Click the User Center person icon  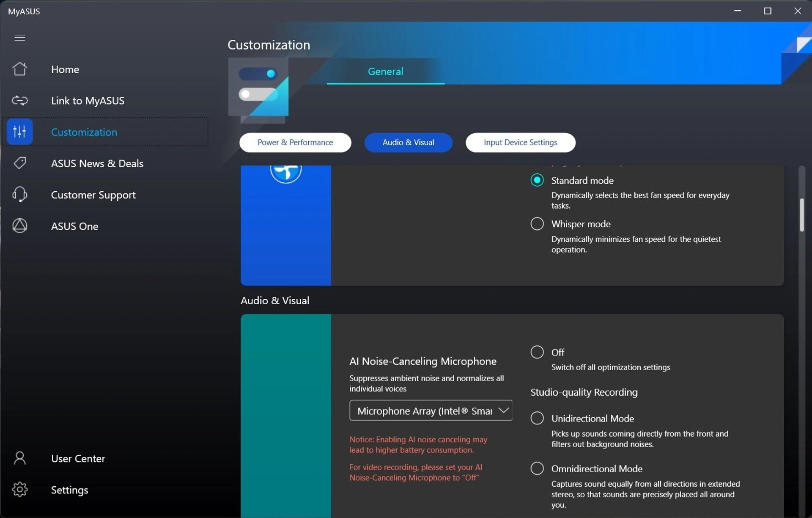tap(19, 458)
